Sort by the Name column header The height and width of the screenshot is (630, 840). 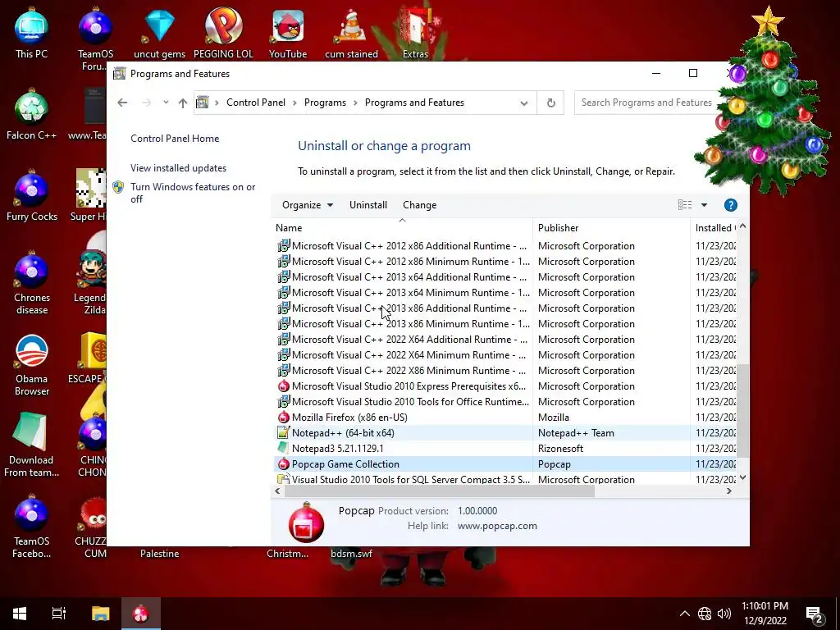[402, 228]
